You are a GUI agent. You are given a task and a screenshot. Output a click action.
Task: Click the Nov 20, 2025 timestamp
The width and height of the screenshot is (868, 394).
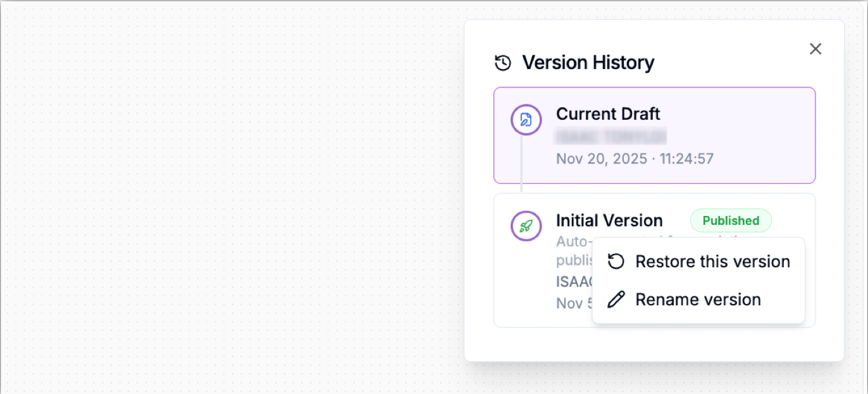point(635,159)
